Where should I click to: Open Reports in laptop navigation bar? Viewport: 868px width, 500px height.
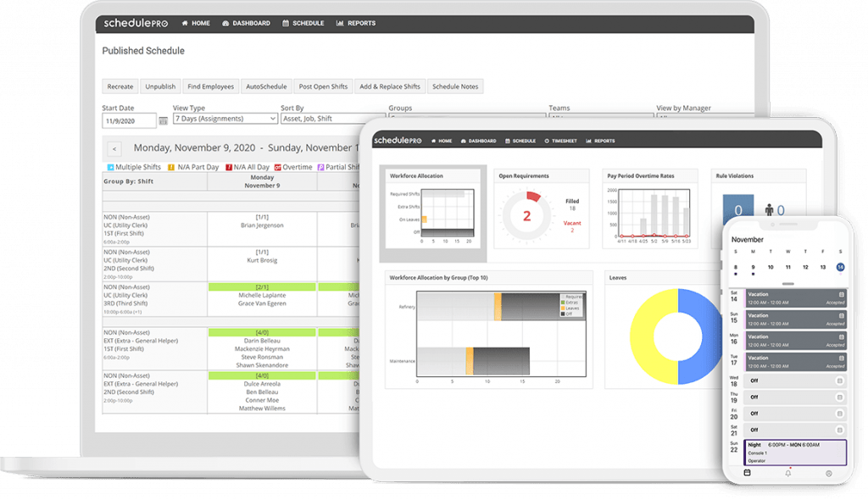[x=356, y=23]
